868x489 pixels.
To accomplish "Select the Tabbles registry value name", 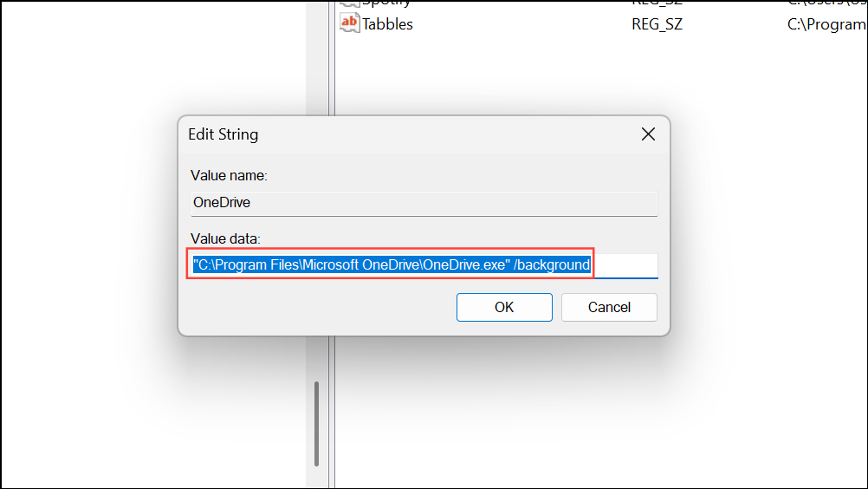I will click(387, 24).
